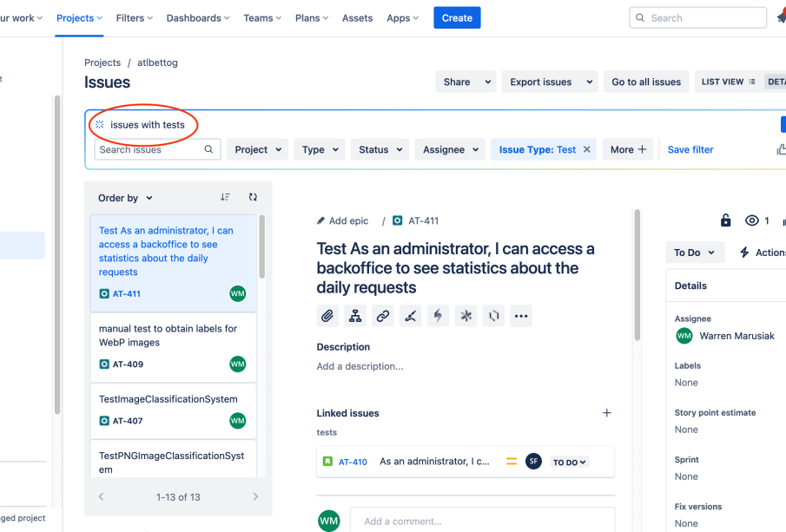Click the Search issues input field
Image resolution: width=786 pixels, height=532 pixels.
coord(149,149)
